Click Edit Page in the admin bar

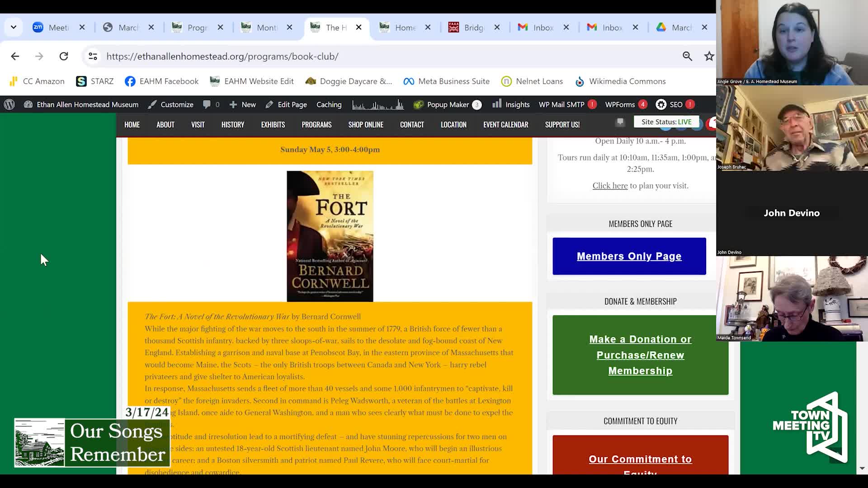286,104
